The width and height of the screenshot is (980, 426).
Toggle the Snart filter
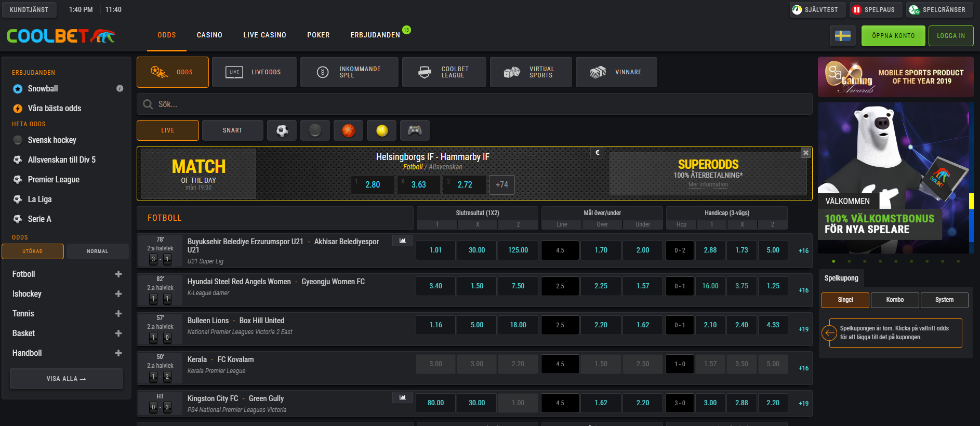[232, 130]
